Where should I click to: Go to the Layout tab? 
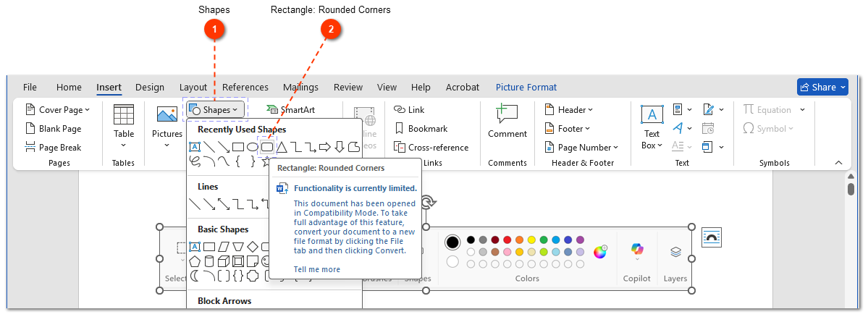tap(193, 87)
